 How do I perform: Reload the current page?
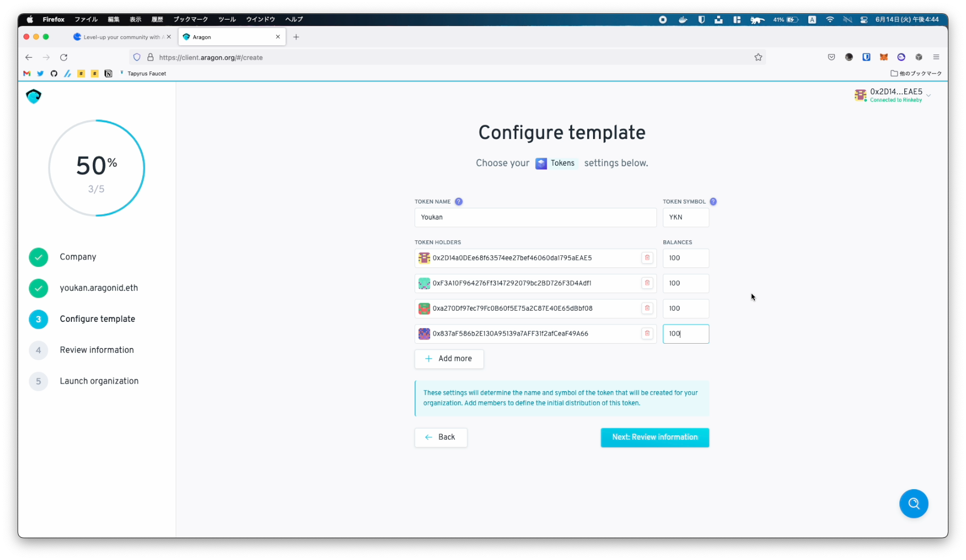click(64, 58)
